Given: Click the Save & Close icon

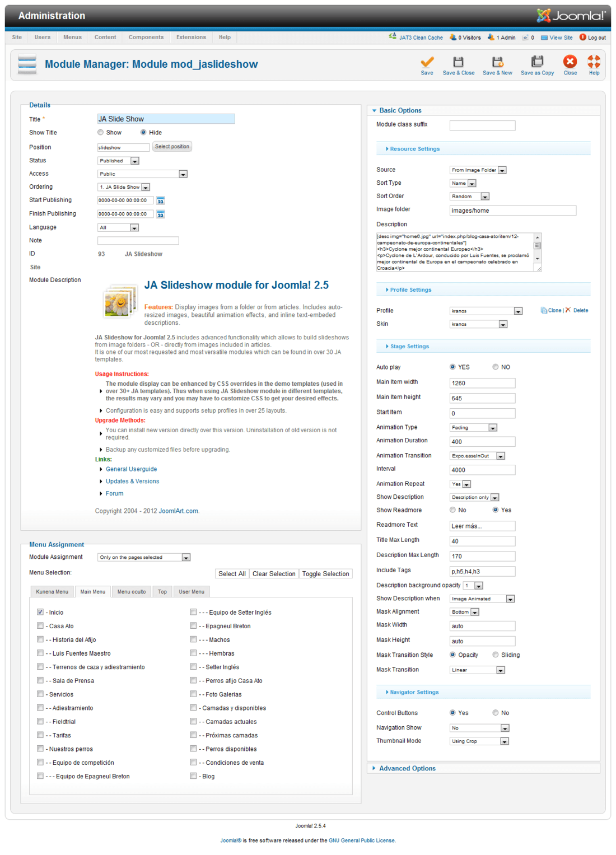Looking at the screenshot, I should click(458, 62).
